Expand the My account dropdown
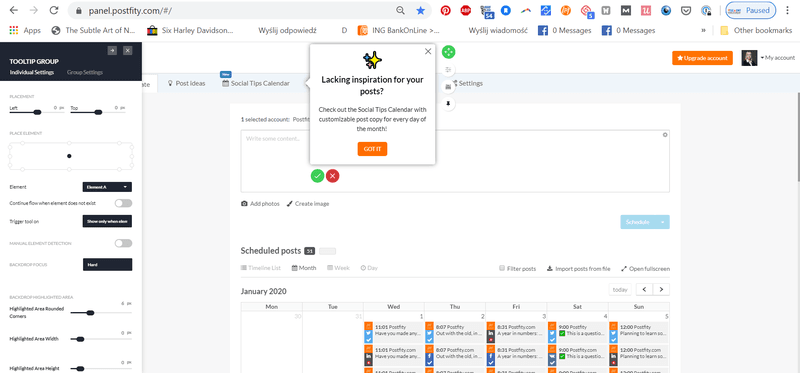The height and width of the screenshot is (373, 800). [x=778, y=58]
